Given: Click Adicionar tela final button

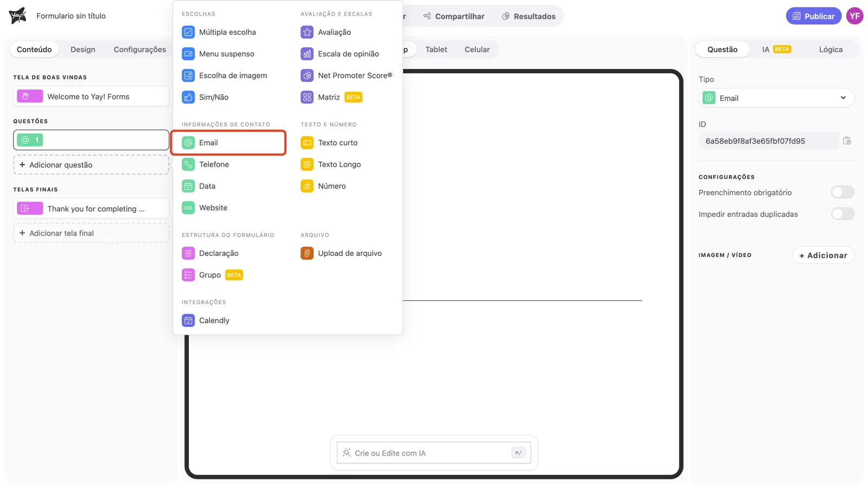Looking at the screenshot, I should pos(91,233).
